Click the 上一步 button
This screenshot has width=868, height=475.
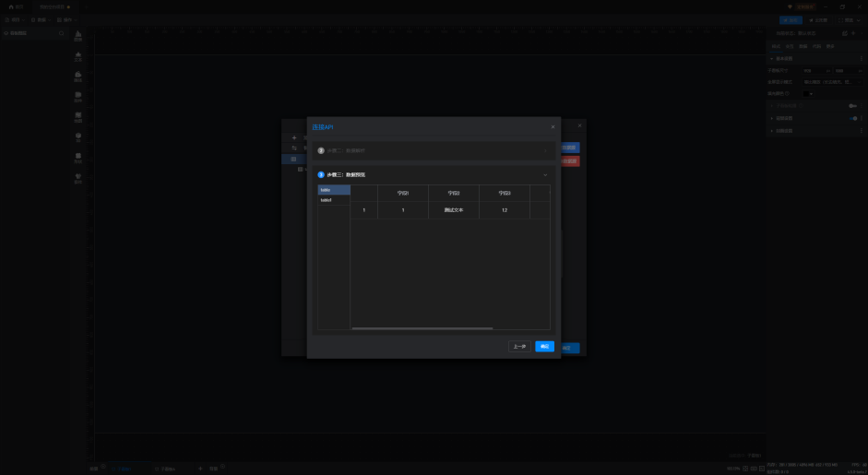tap(519, 347)
